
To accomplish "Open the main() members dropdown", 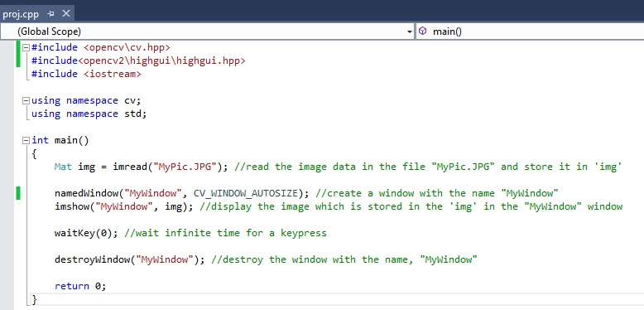I will (x=531, y=31).
